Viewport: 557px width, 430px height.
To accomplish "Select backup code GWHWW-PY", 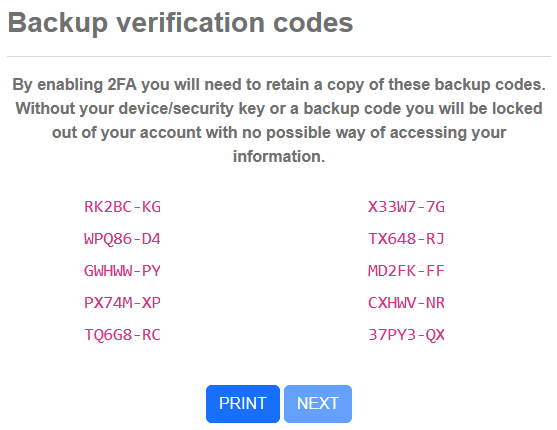I will (123, 271).
